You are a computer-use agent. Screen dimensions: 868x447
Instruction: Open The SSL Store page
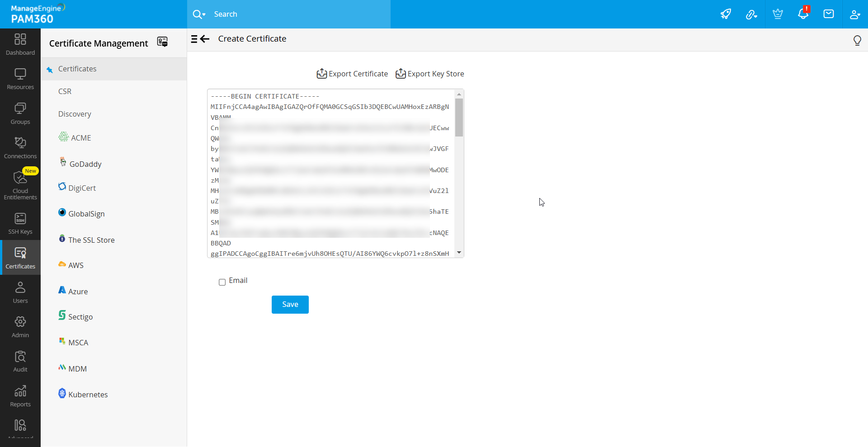(x=86, y=240)
